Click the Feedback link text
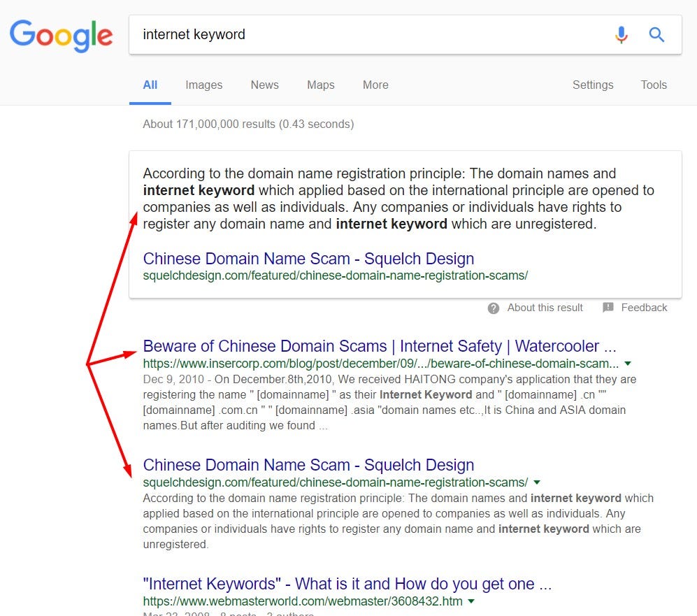 pos(644,308)
